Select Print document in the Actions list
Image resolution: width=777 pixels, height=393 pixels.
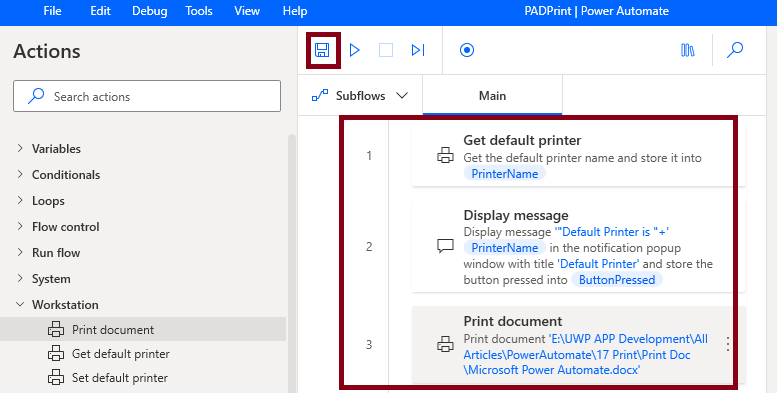pyautogui.click(x=143, y=329)
